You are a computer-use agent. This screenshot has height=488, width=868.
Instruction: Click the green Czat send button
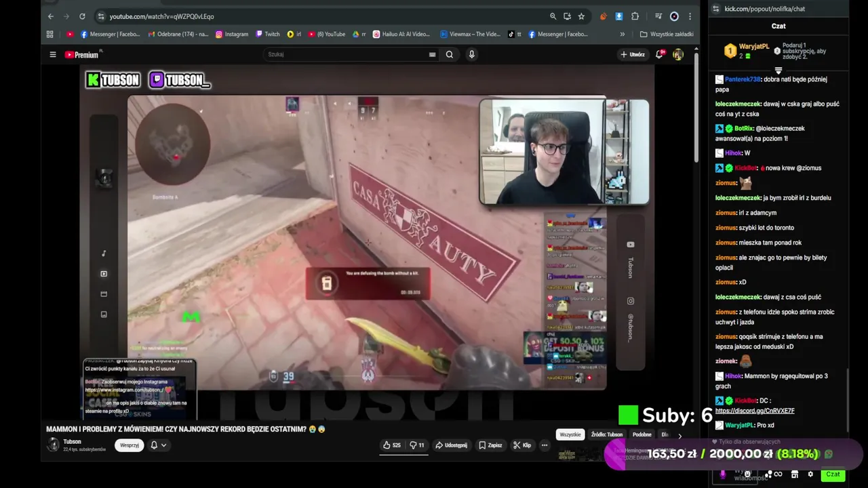(833, 474)
